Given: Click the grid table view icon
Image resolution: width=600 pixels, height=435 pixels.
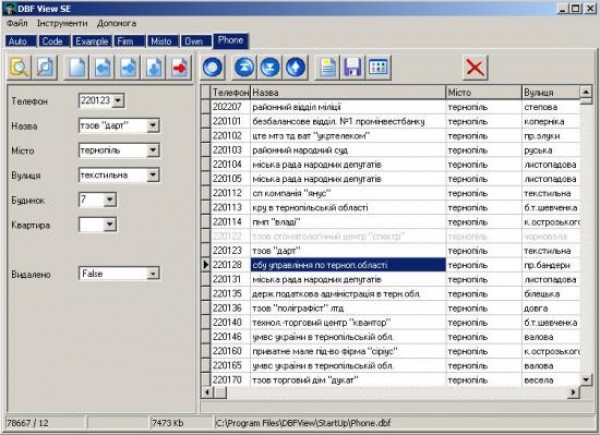Looking at the screenshot, I should [x=378, y=67].
